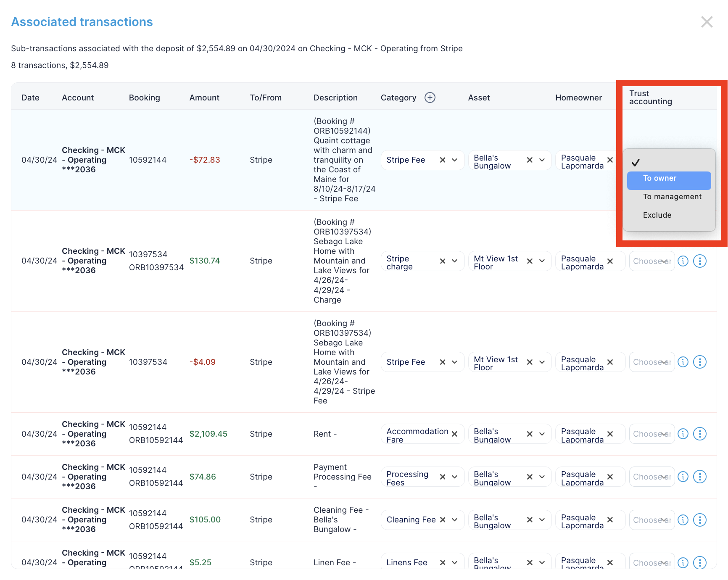Show info for -$4.09 transaction
The width and height of the screenshot is (728, 580).
coord(683,362)
